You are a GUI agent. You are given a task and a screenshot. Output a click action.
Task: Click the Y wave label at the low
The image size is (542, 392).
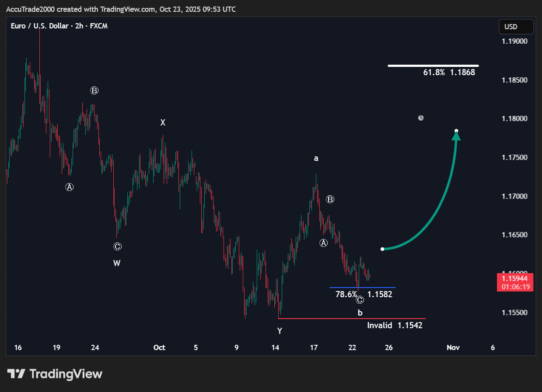280,331
